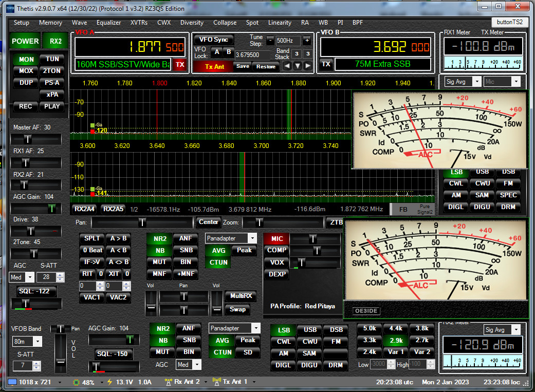
Task: Click the Master AF volume slider
Action: (x=36, y=139)
